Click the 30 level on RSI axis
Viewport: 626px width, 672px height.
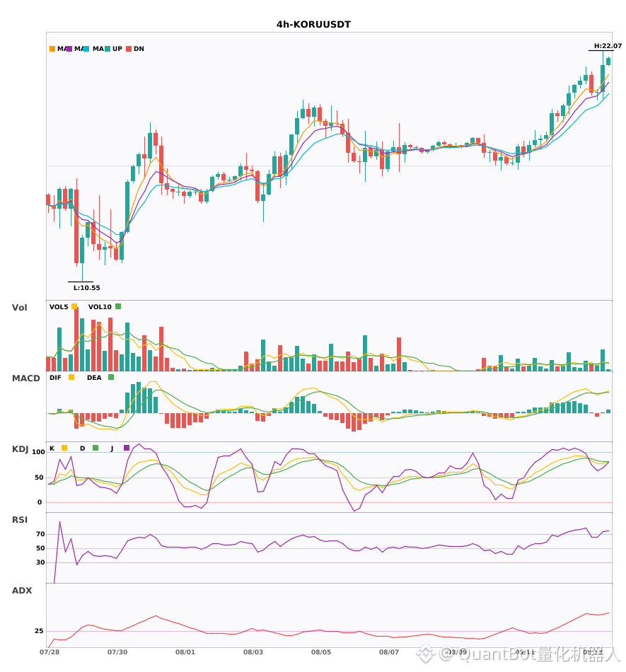click(40, 562)
